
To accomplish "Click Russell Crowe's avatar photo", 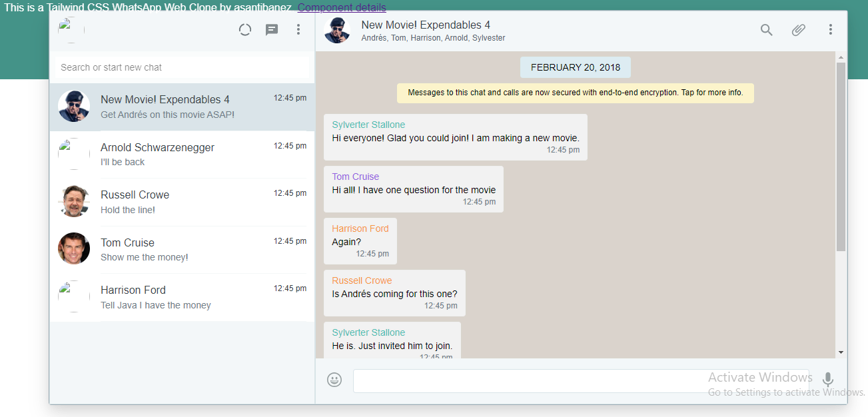I will click(74, 201).
